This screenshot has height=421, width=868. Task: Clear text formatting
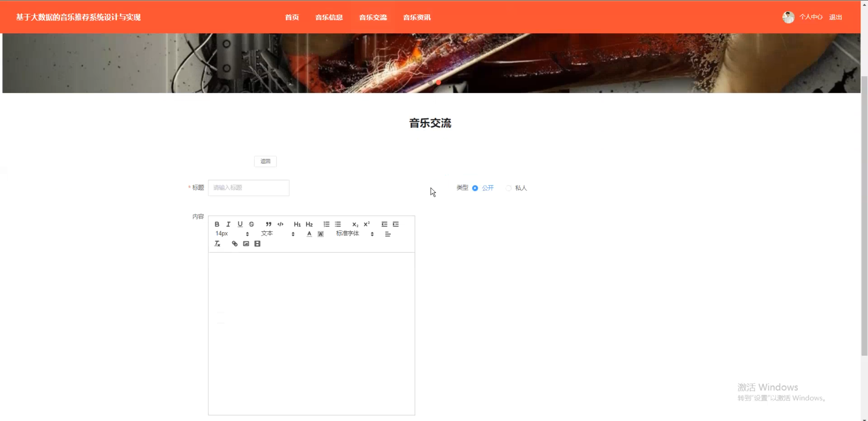(x=217, y=244)
